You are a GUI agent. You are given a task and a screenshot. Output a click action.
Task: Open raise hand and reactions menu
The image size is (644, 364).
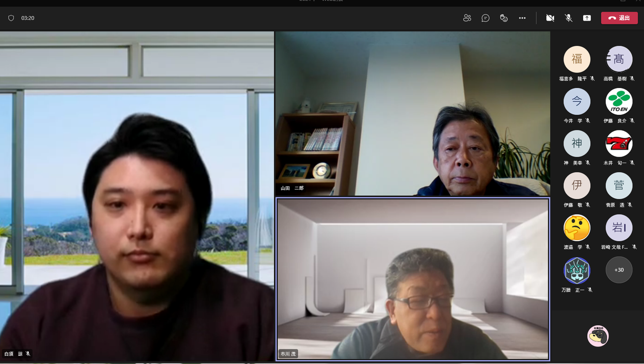point(504,18)
